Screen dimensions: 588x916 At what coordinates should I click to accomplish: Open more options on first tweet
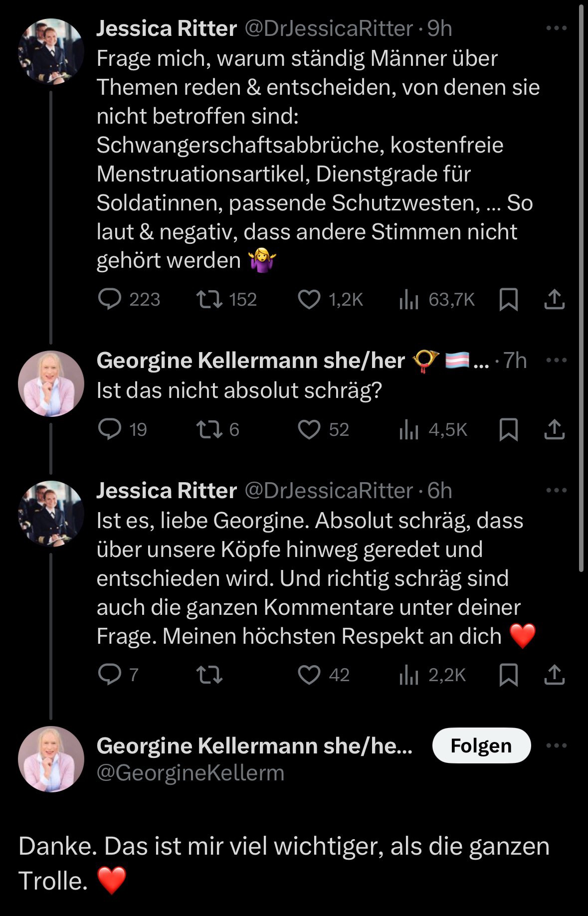click(556, 28)
